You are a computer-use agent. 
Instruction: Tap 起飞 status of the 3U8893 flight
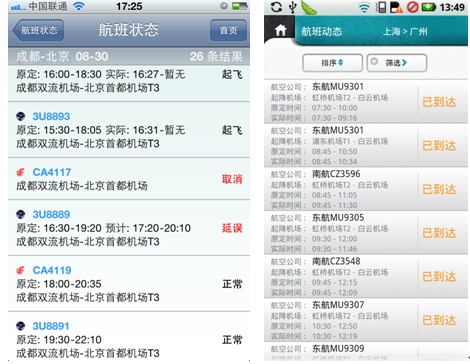pos(232,130)
